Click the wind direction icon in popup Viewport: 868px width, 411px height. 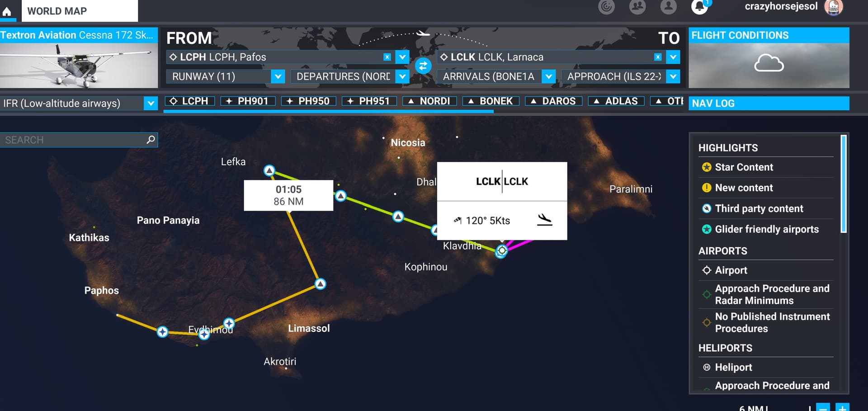pyautogui.click(x=458, y=221)
